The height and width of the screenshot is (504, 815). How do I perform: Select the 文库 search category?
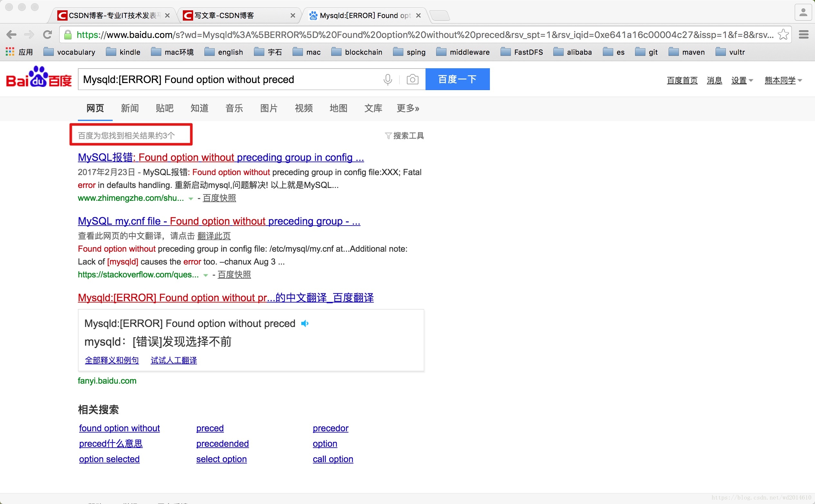pos(373,108)
